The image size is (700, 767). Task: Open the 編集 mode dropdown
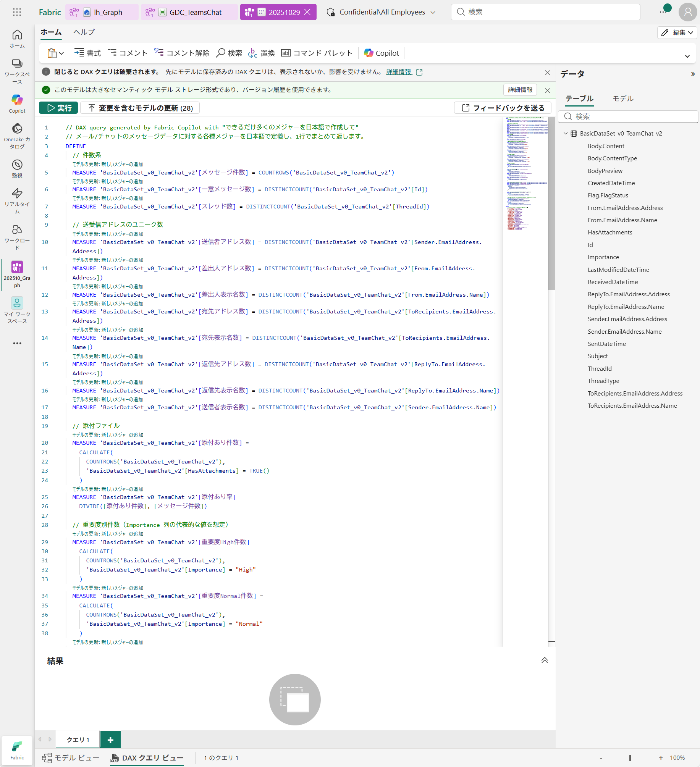click(677, 32)
